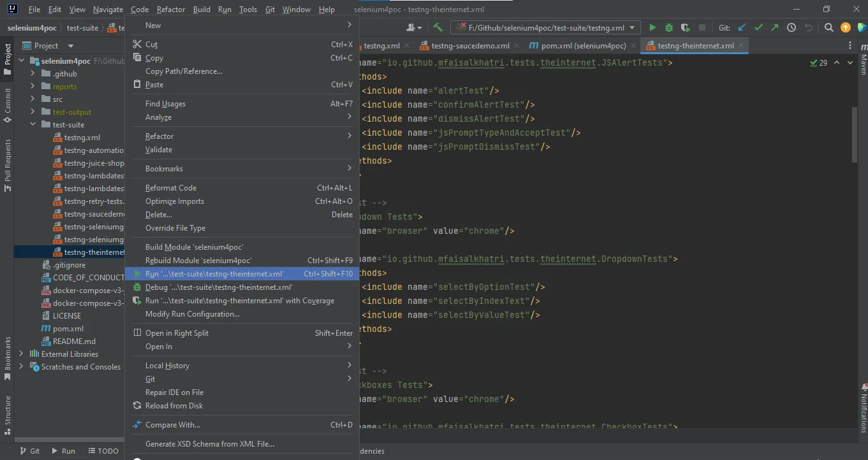Start debugging with the green bug icon
The width and height of the screenshot is (868, 460).
pyautogui.click(x=668, y=27)
